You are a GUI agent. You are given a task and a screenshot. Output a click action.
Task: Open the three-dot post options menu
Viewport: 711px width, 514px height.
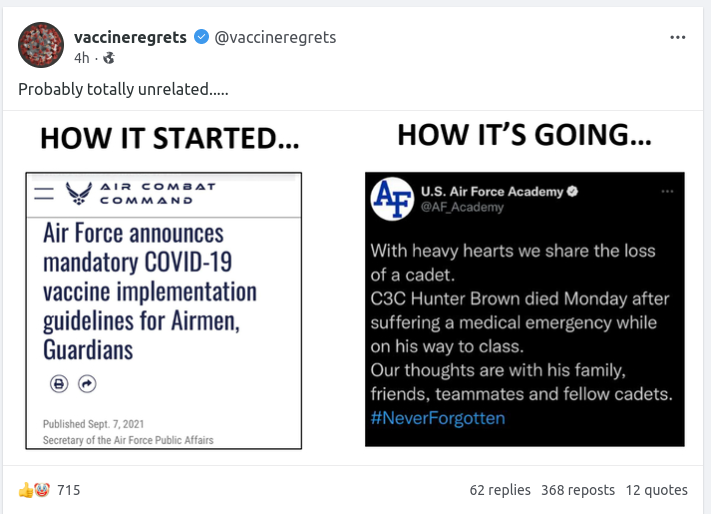point(678,37)
